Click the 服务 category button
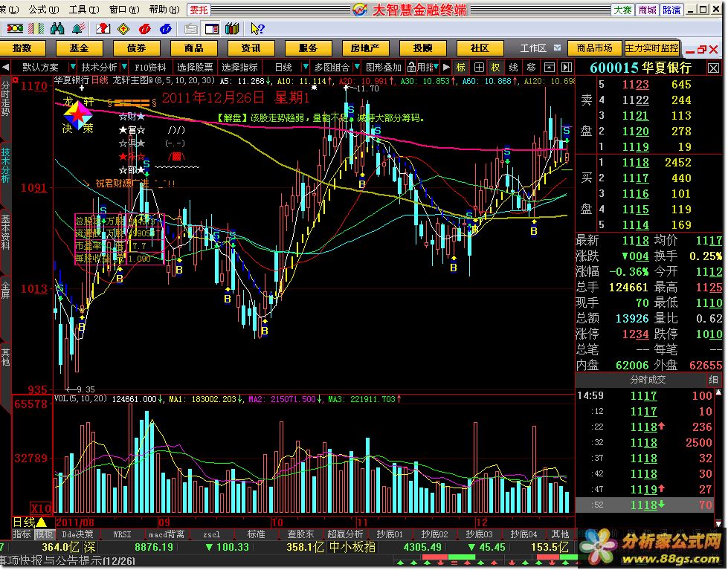The image size is (728, 570). point(309,48)
